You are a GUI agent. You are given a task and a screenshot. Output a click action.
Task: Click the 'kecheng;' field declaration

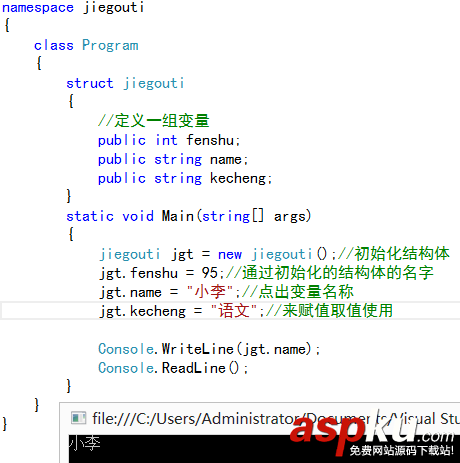tap(241, 178)
